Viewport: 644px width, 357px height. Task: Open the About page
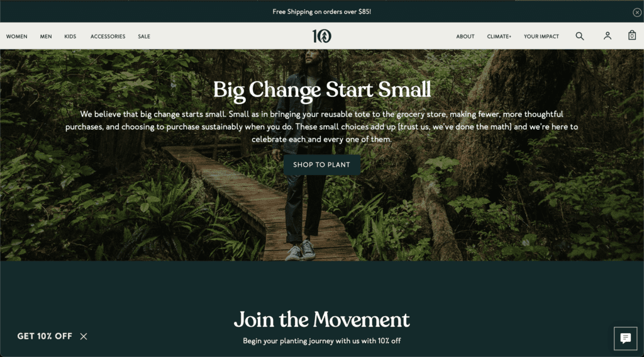point(465,37)
